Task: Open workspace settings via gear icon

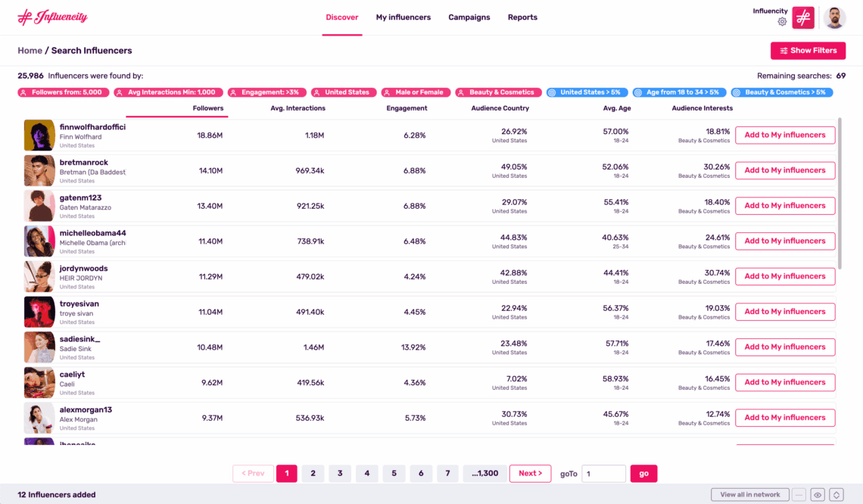Action: [x=782, y=21]
